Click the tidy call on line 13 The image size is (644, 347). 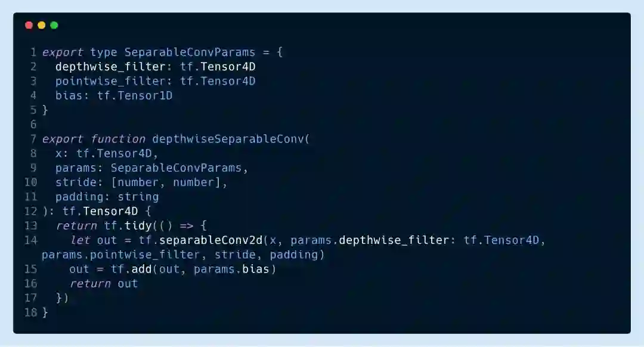[138, 225]
